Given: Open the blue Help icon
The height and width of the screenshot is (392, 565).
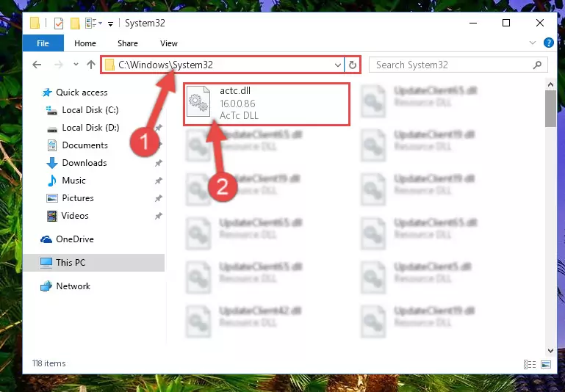Looking at the screenshot, I should [x=548, y=43].
